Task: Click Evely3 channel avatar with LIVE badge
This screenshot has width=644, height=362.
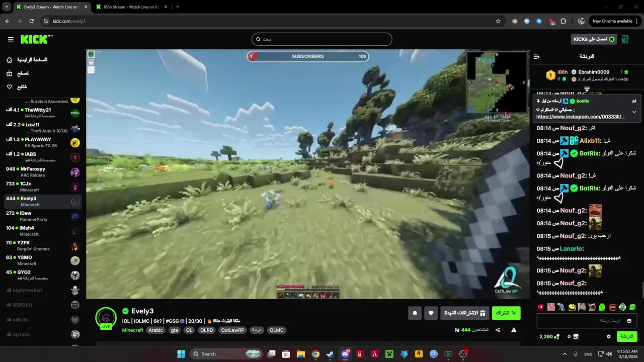Action: tap(106, 318)
